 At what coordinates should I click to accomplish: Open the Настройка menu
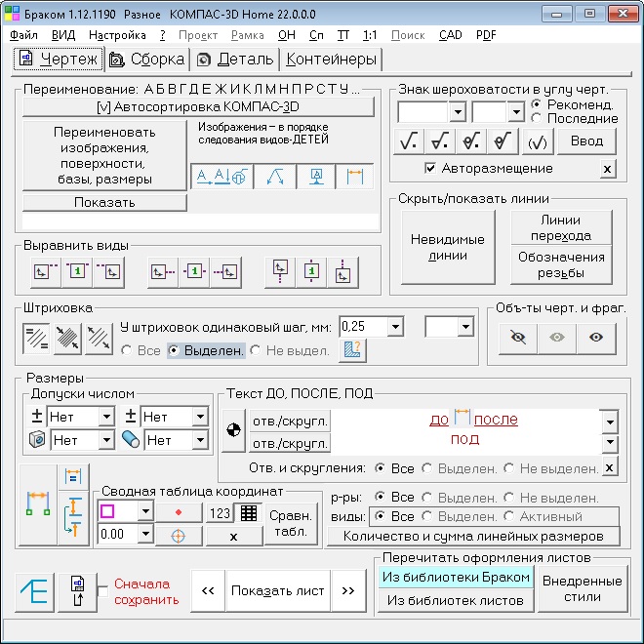tap(117, 35)
